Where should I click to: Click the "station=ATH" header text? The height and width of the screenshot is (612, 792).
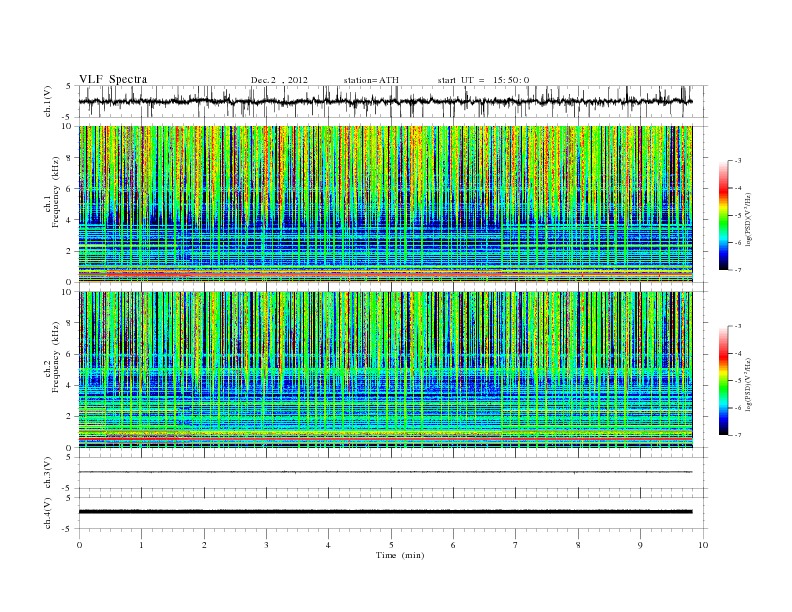click(371, 80)
